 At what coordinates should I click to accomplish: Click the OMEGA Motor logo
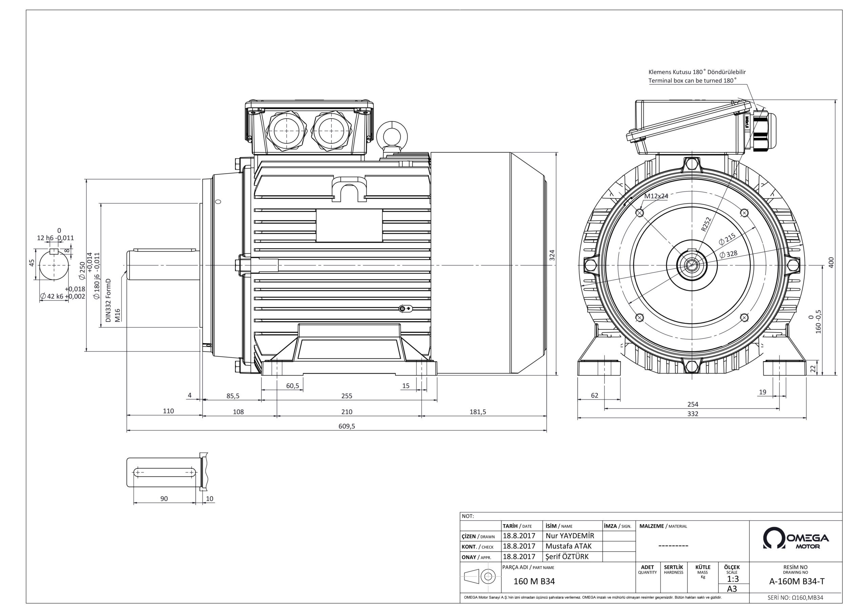[x=795, y=538]
